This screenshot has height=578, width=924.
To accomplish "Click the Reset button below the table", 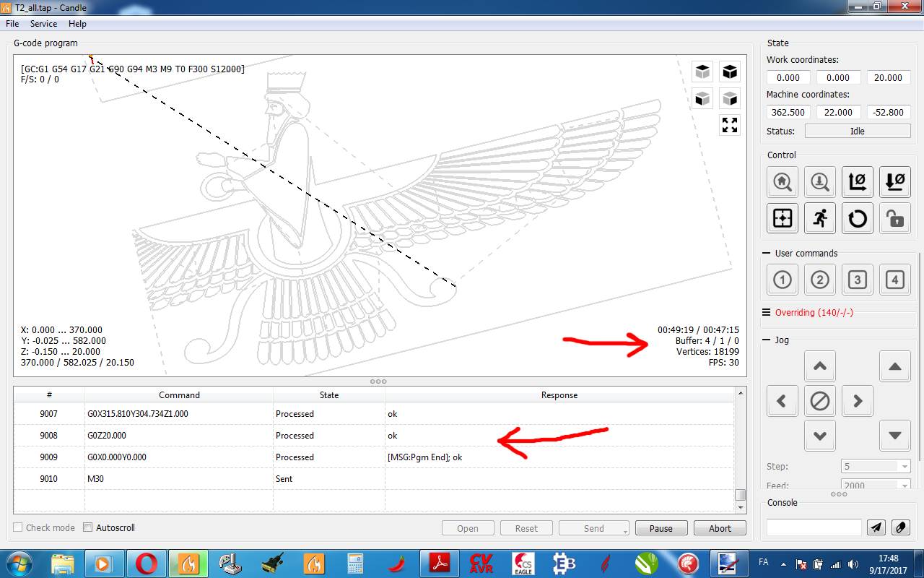I will 526,528.
